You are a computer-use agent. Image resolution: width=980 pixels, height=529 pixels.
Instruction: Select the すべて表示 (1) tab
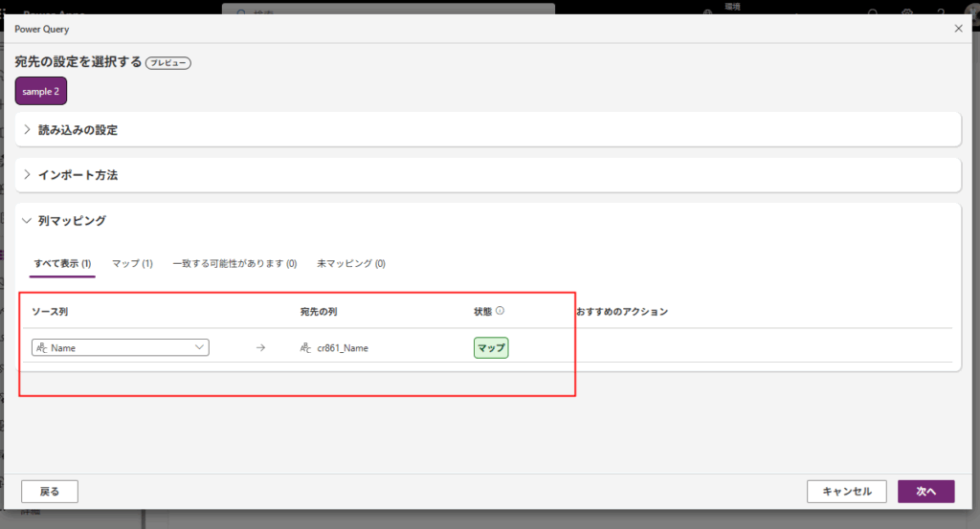click(62, 263)
